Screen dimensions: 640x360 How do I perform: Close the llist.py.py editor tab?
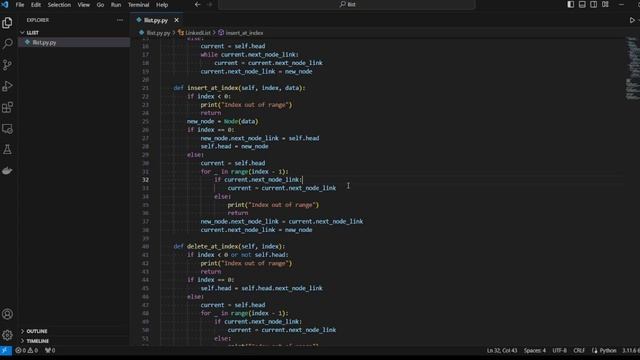coord(176,20)
